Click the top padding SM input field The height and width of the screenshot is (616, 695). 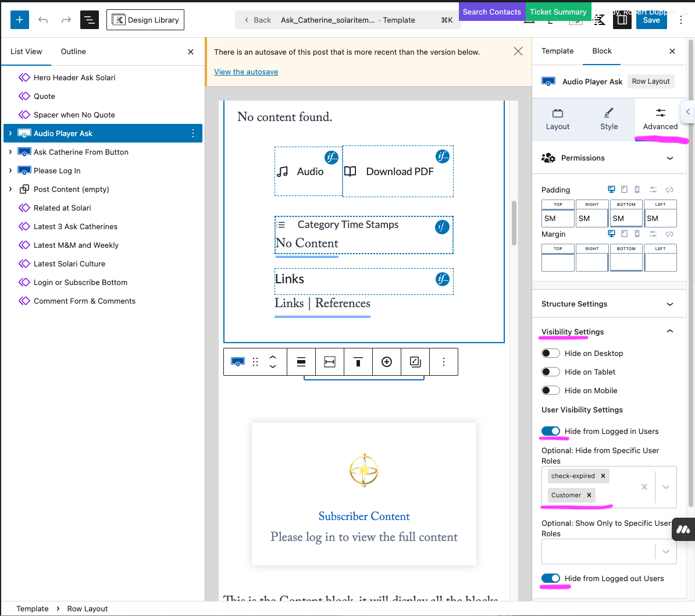click(x=558, y=218)
